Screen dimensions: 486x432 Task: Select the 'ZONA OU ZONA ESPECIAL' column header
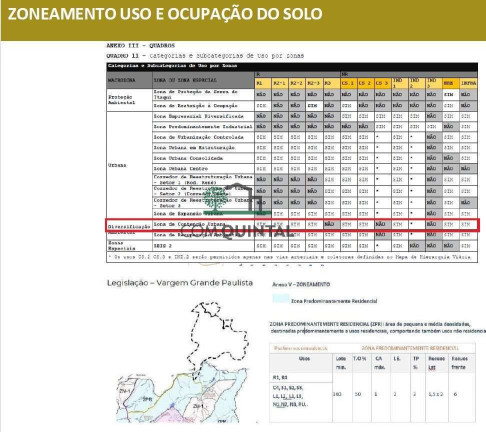point(203,80)
